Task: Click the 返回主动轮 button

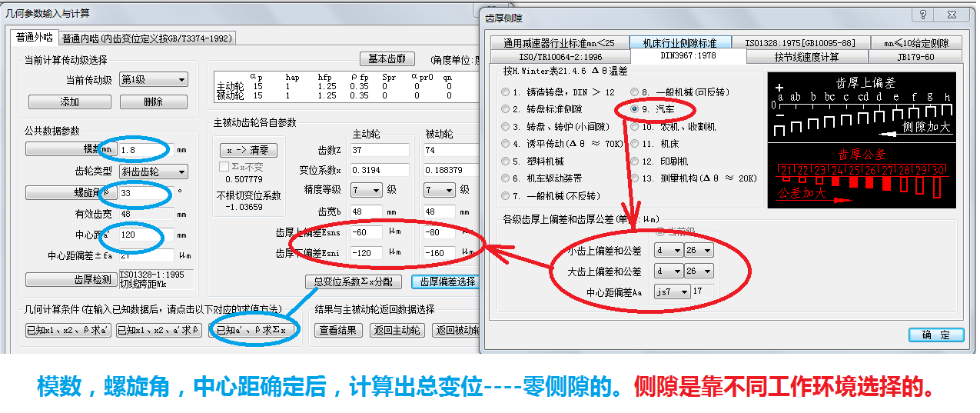Action: [x=397, y=331]
